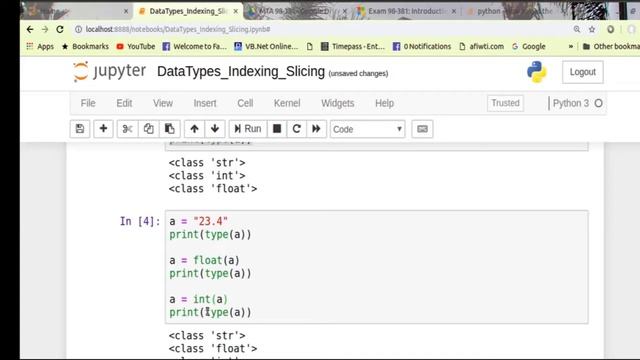Interrupt the kernel with stop icon
Image resolution: width=640 pixels, height=360 pixels.
(277, 129)
